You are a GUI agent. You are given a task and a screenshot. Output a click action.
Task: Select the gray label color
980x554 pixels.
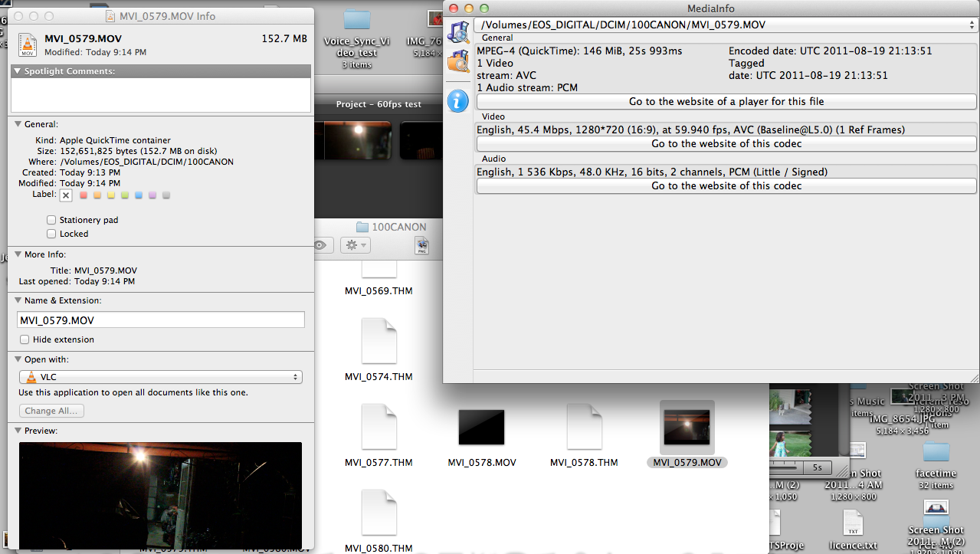(x=166, y=195)
